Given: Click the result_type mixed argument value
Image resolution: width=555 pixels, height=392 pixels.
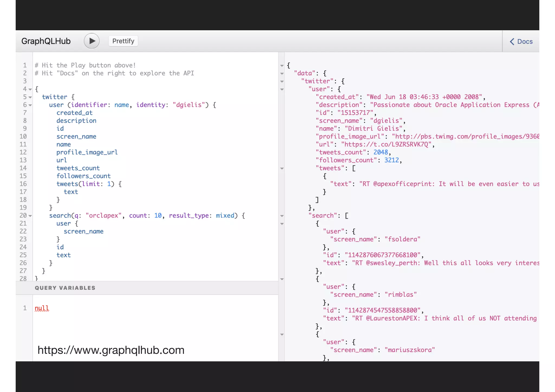Looking at the screenshot, I should (x=225, y=215).
